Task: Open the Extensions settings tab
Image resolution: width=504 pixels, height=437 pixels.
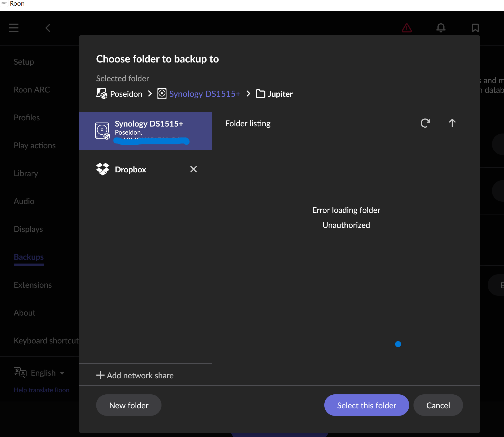Action: click(x=33, y=285)
